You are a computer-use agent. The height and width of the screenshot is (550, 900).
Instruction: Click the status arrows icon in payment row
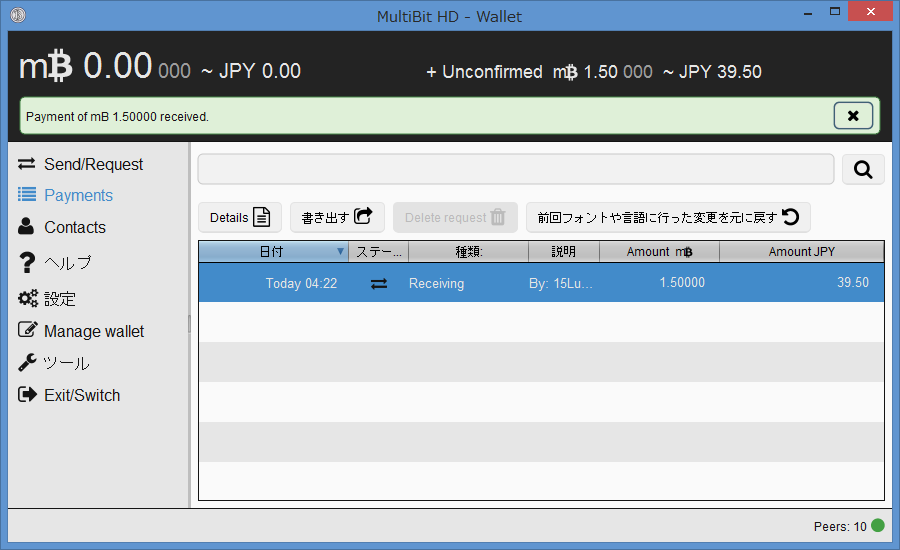[x=379, y=284]
